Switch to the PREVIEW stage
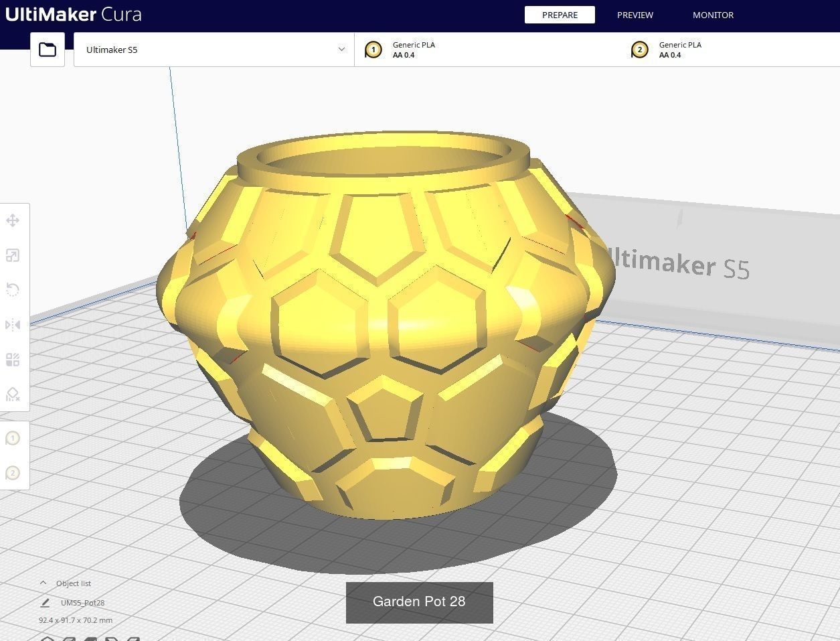This screenshot has width=840, height=641. click(635, 15)
